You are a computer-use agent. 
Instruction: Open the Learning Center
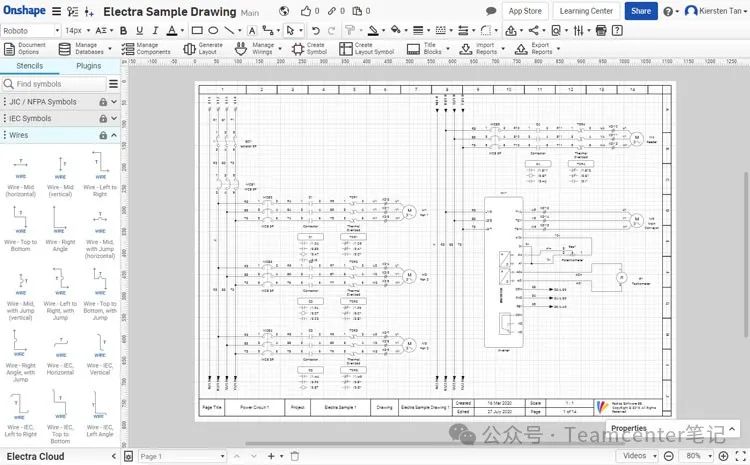click(x=586, y=11)
